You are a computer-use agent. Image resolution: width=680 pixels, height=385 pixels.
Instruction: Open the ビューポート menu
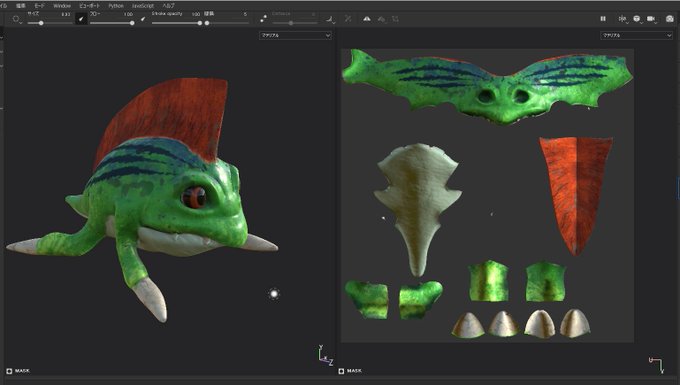[x=89, y=6]
